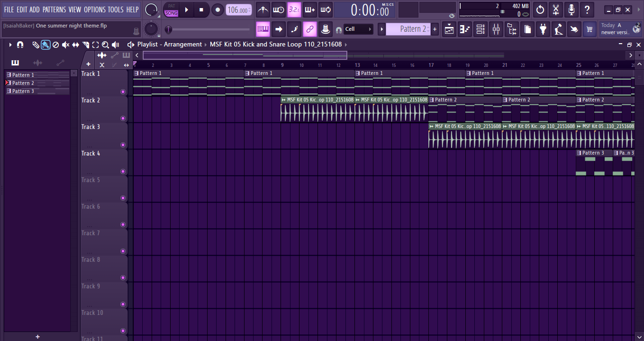Select Pattern 3 in the picker list

pos(38,91)
